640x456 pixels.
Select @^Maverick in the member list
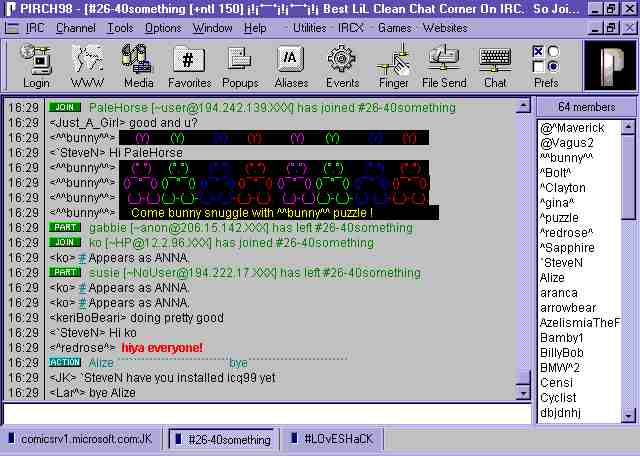[x=572, y=128]
